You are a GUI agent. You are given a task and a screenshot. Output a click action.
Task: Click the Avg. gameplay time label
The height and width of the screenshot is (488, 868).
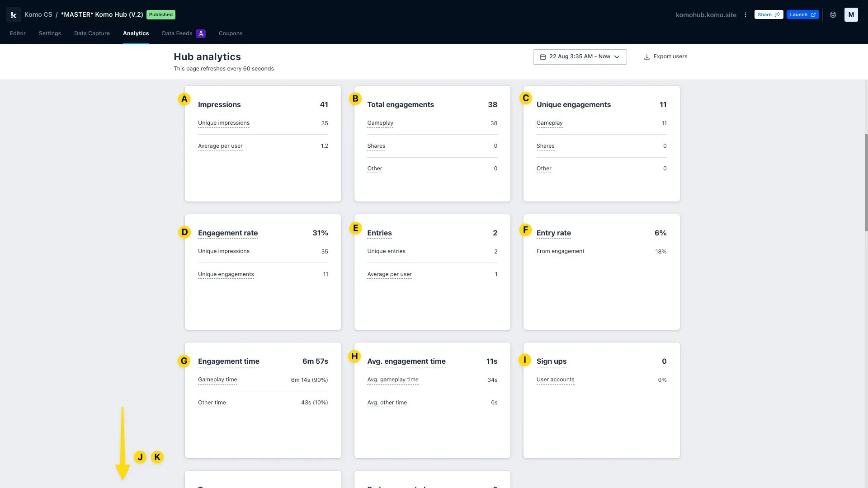click(393, 380)
